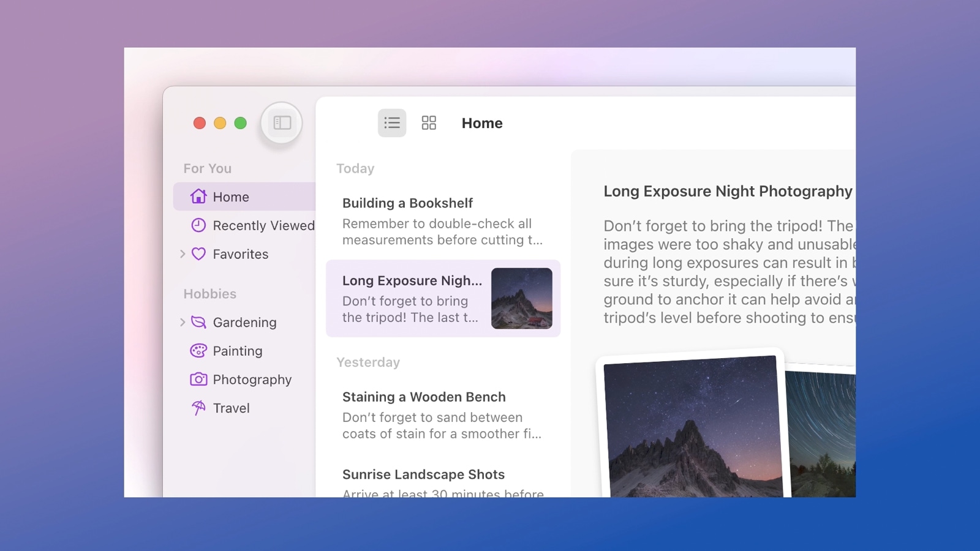The image size is (980, 551).
Task: Select the Long Exposure Night note title
Action: (412, 281)
